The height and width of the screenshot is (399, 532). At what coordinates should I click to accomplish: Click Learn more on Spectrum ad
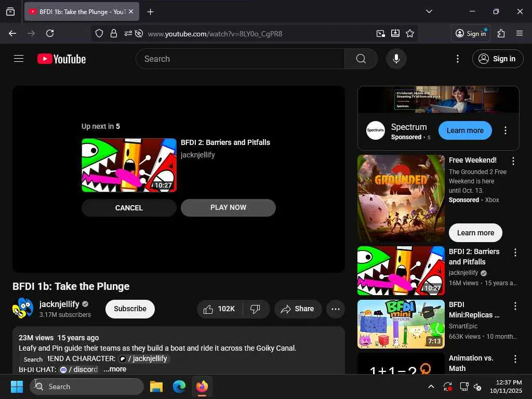pyautogui.click(x=465, y=130)
